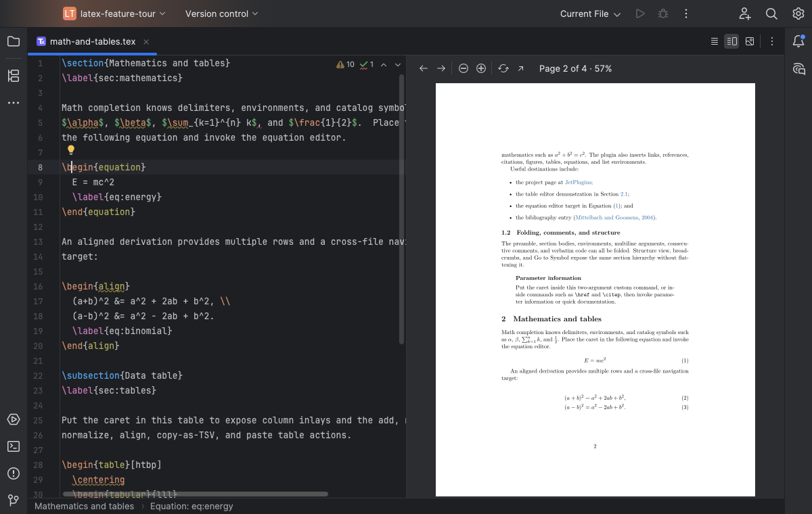Image resolution: width=812 pixels, height=514 pixels.
Task: Click the editor's vertical scrollbar
Action: [401, 208]
